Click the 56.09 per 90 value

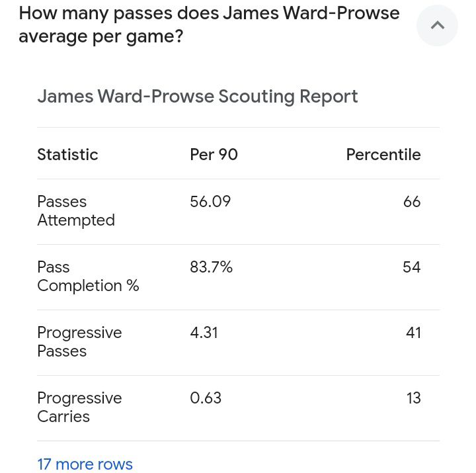tap(210, 201)
